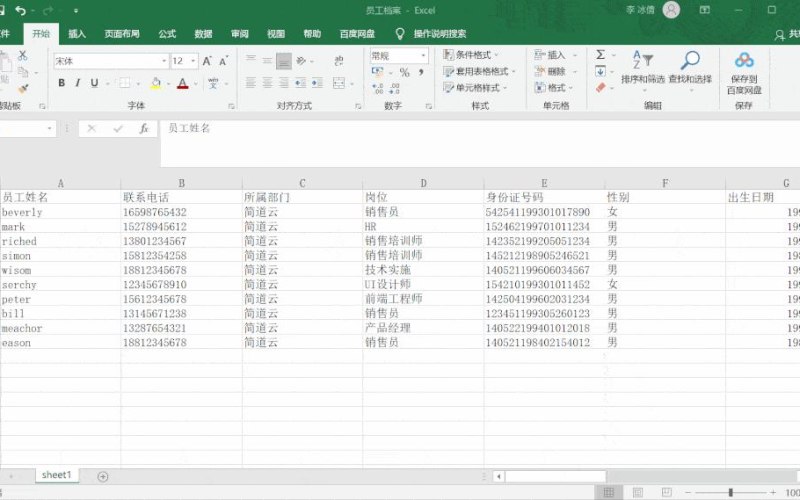Screen dimensions: 800x500
Task: Toggle align text left
Action: [251, 83]
